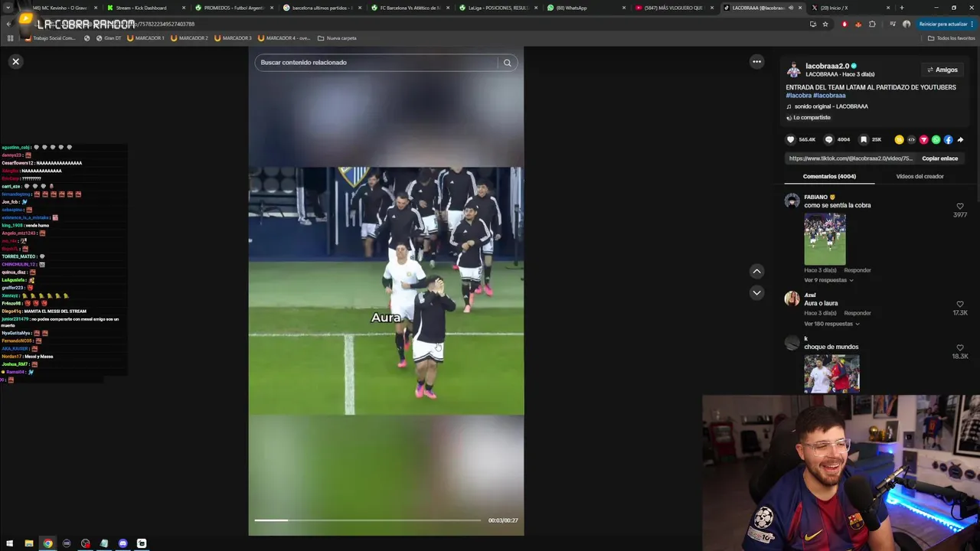Screen dimensions: 980x551
Task: Click the embed code icon
Action: click(911, 139)
